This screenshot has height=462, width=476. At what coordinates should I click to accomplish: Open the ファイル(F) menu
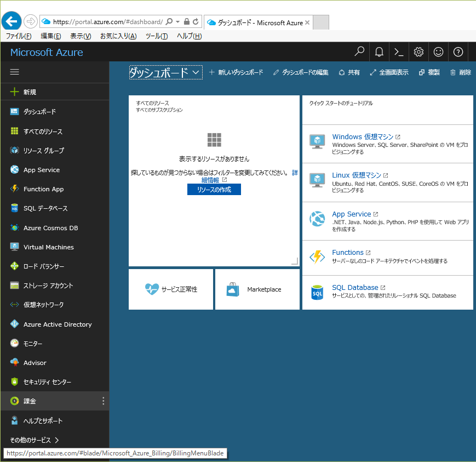19,36
